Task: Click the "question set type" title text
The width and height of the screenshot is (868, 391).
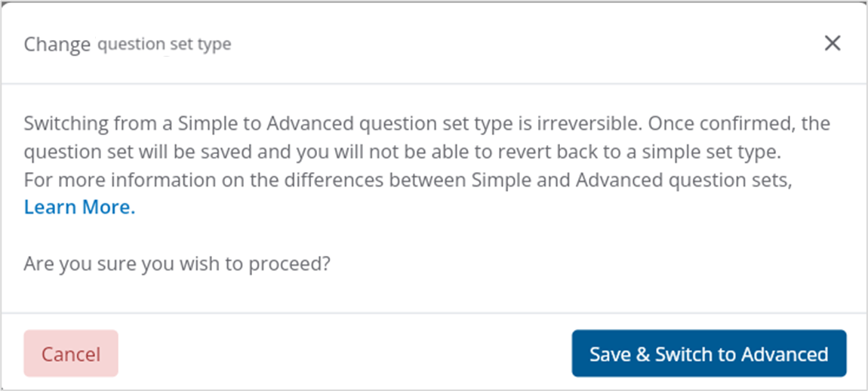Action: tap(164, 45)
